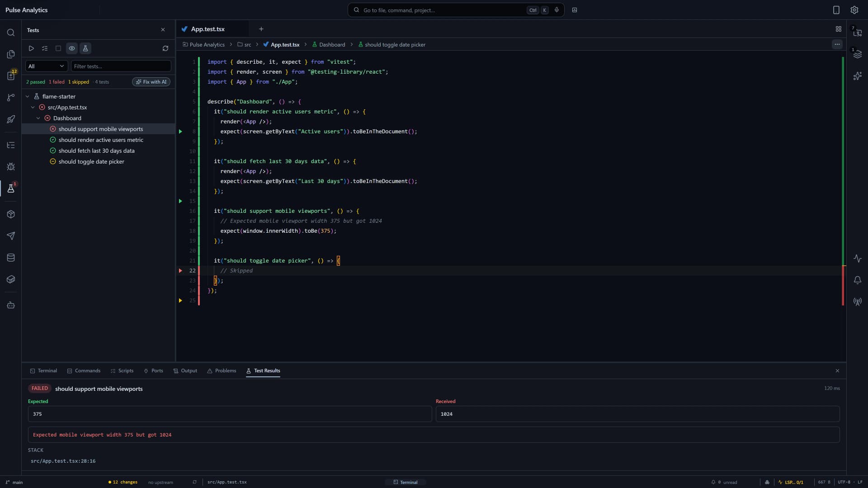
Task: Collapse the flame-starter tree node
Action: pos(28,97)
